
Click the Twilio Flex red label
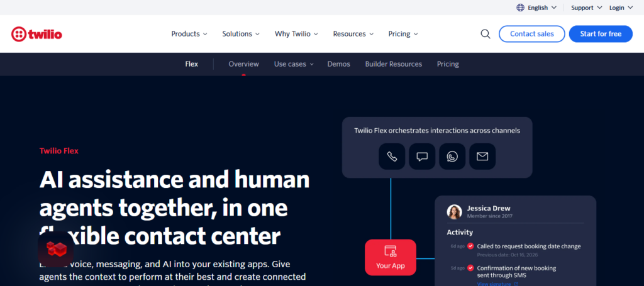[58, 151]
